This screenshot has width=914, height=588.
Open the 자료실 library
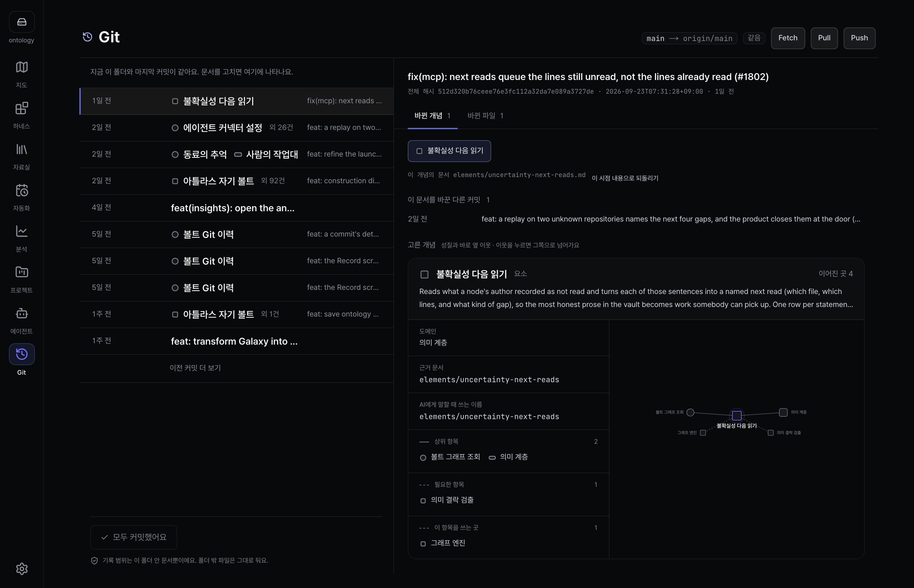(22, 156)
